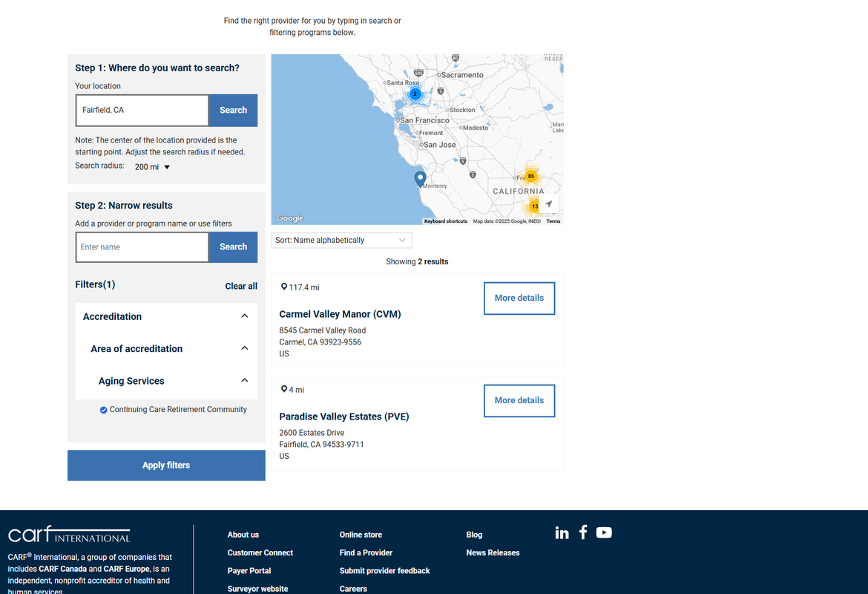Open News Releases footer link
The height and width of the screenshot is (594, 868).
point(493,553)
